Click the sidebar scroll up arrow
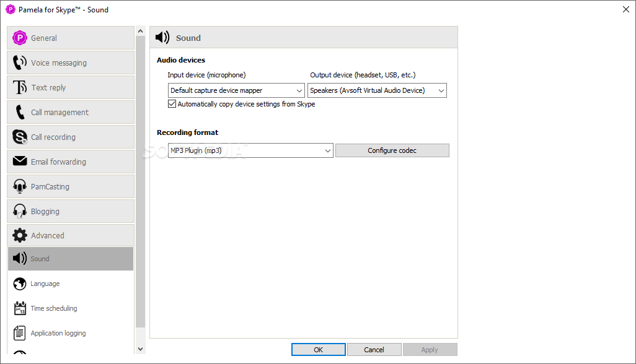This screenshot has width=636, height=364. click(140, 31)
